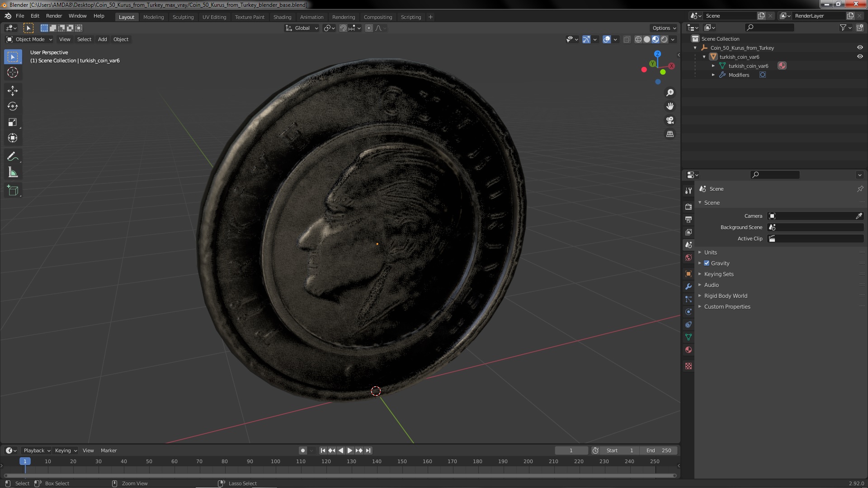
Task: Hide the Coin_50_Kurus_from_Turkey collection
Action: point(860,47)
